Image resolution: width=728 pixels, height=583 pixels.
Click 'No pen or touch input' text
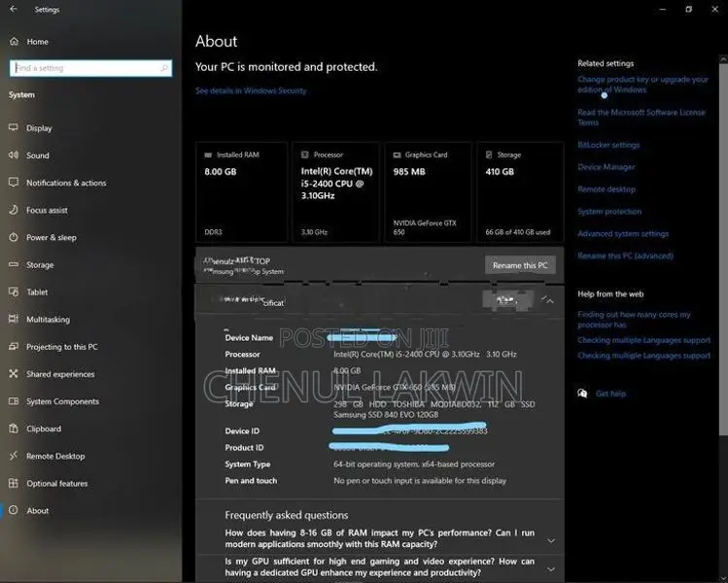(420, 481)
